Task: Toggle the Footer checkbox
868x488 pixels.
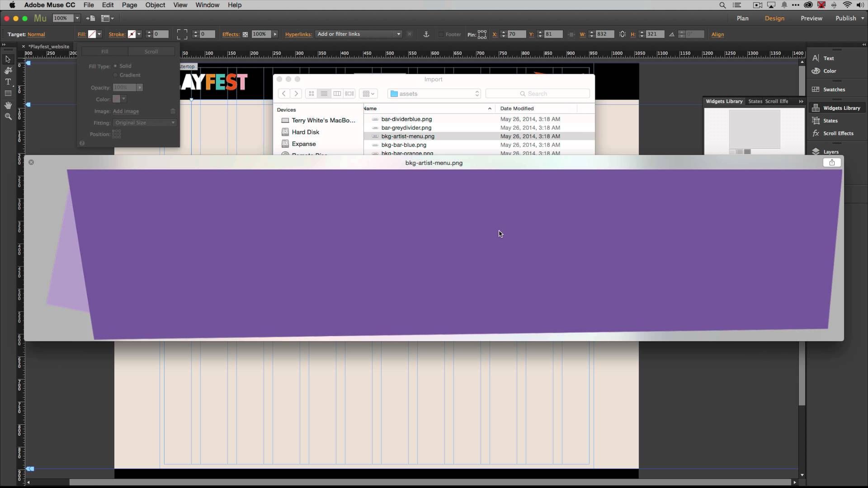Action: click(x=441, y=34)
